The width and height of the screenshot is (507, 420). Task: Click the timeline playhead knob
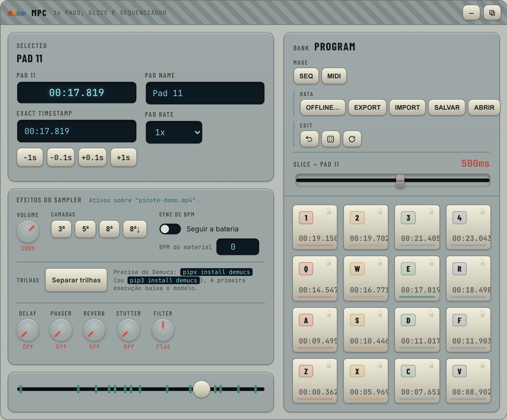pyautogui.click(x=202, y=389)
